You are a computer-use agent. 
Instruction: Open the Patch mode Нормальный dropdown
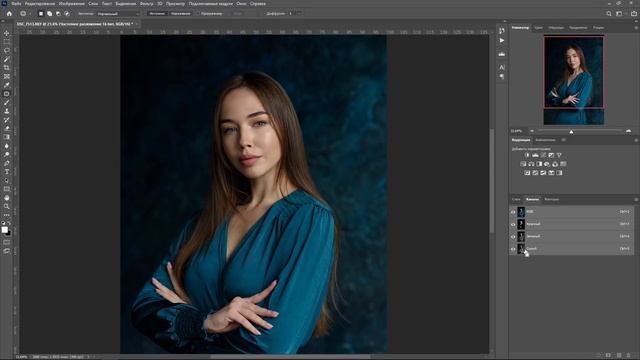tap(118, 13)
